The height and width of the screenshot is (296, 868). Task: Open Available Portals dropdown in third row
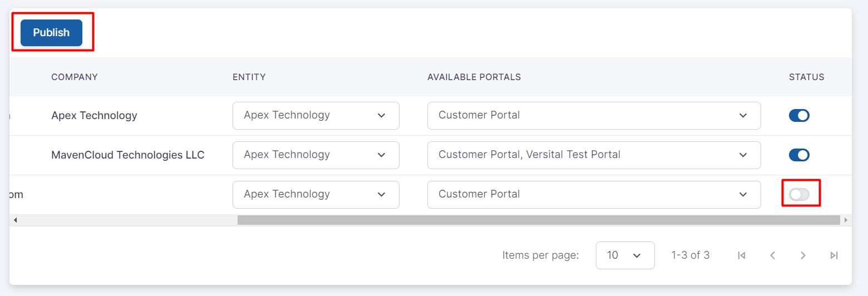click(x=593, y=194)
